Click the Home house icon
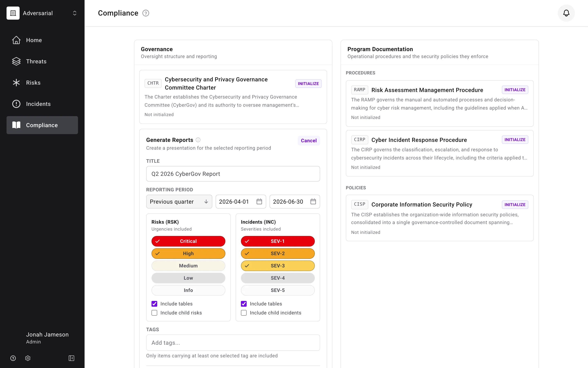 click(x=16, y=40)
